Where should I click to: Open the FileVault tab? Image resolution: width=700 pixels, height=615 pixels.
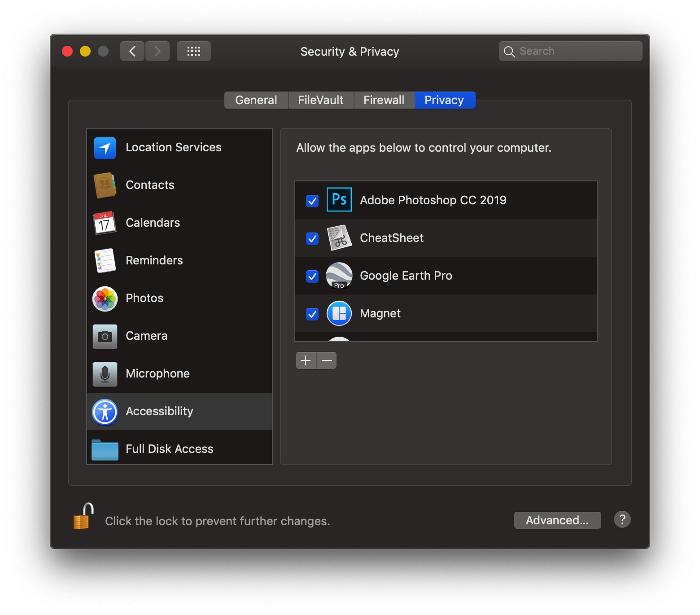point(320,100)
